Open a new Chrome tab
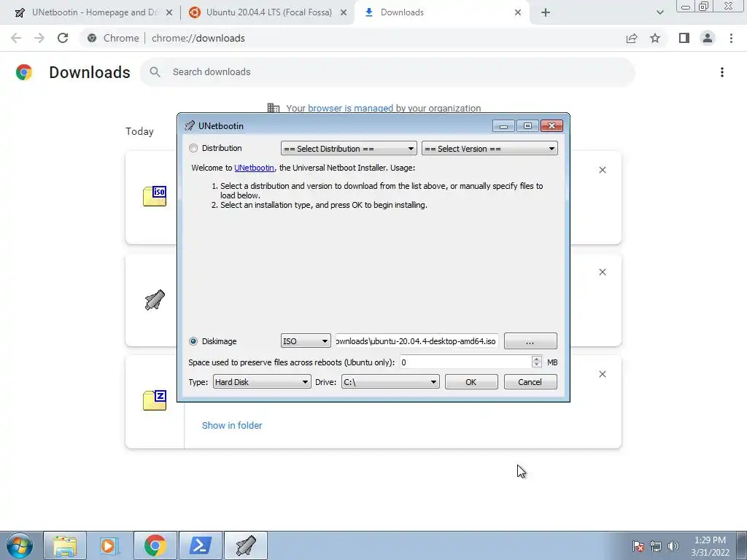Viewport: 747px width, 560px height. pos(546,13)
